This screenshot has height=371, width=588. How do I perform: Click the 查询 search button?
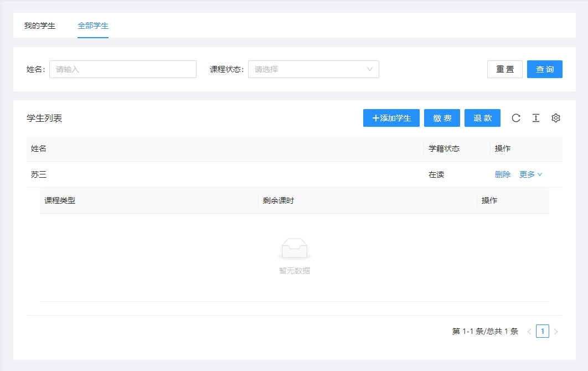point(544,69)
